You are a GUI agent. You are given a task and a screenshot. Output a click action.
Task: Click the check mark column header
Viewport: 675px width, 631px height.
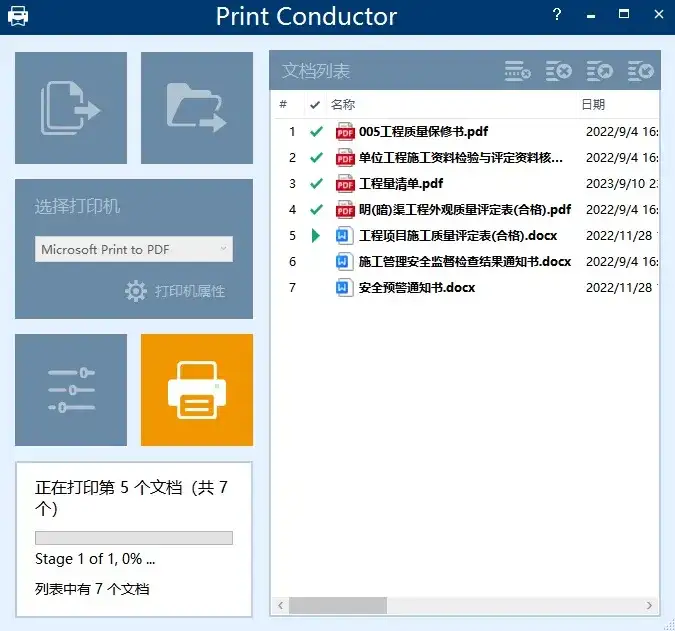(x=315, y=105)
